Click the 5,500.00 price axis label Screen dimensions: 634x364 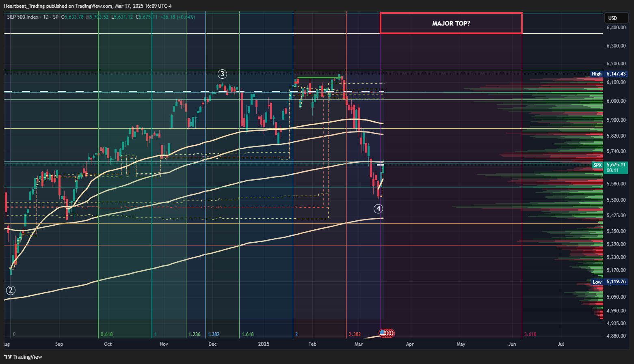[616, 200]
